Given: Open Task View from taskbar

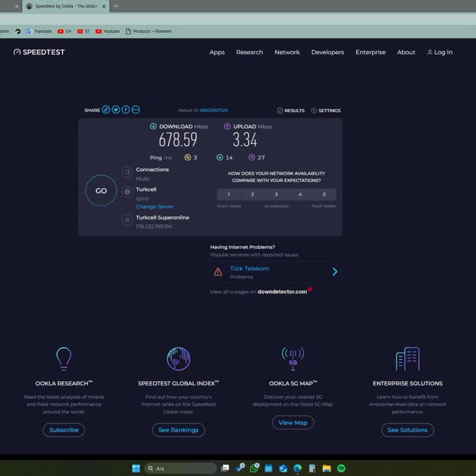Looking at the screenshot, I should (x=225, y=469).
